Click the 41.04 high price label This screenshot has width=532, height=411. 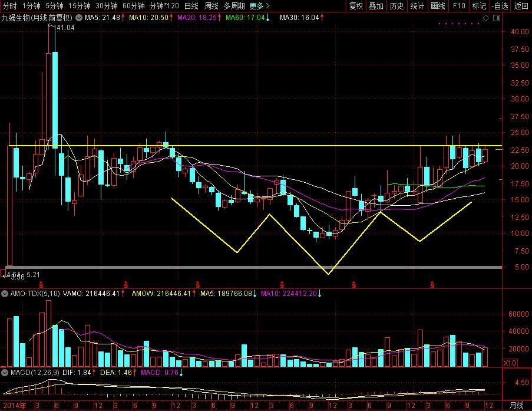(x=65, y=28)
